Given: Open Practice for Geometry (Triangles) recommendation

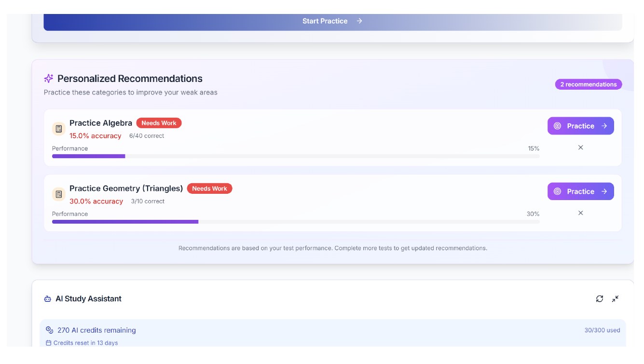Looking at the screenshot, I should [x=580, y=191].
